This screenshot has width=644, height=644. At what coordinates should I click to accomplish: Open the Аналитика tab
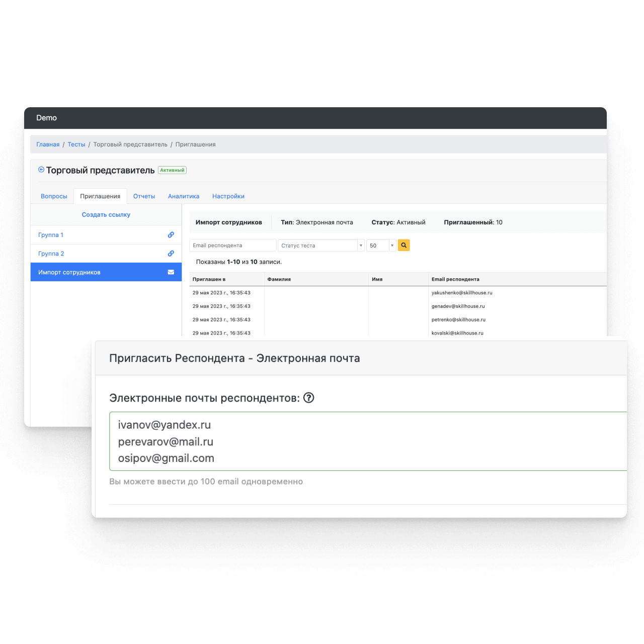[184, 196]
